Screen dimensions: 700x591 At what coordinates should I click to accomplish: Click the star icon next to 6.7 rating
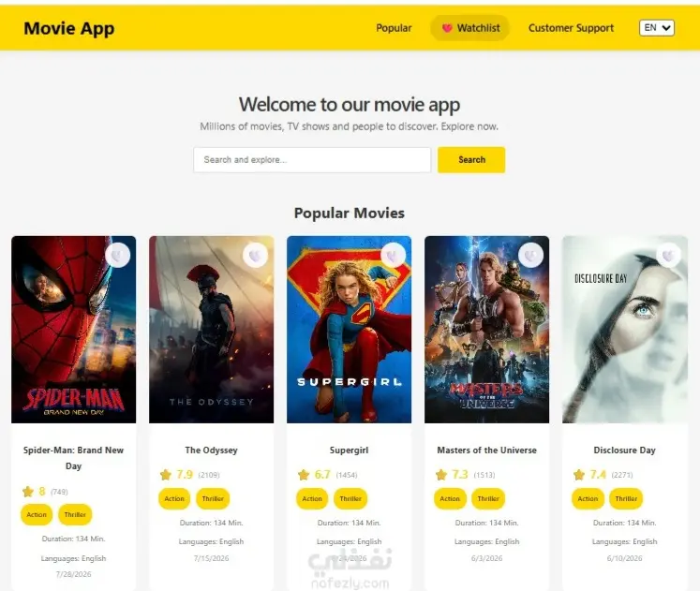pos(304,475)
